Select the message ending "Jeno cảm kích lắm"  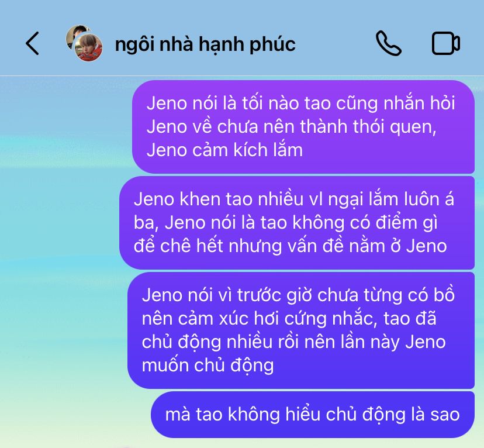click(303, 127)
